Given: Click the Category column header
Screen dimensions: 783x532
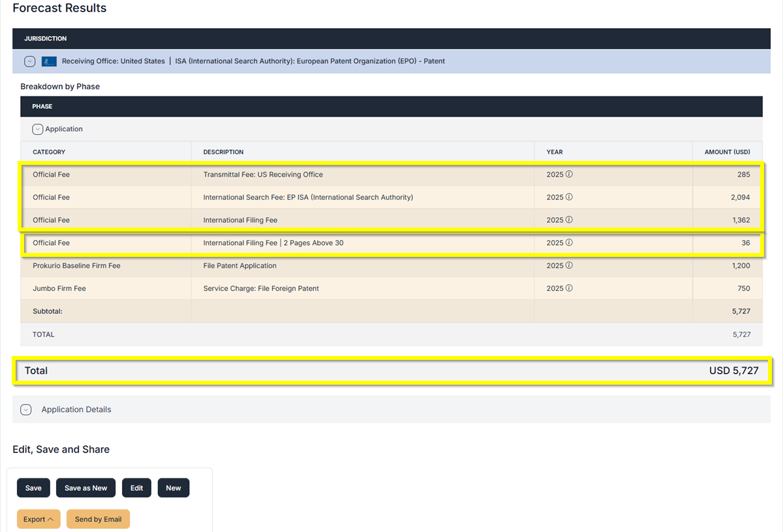Looking at the screenshot, I should [49, 152].
